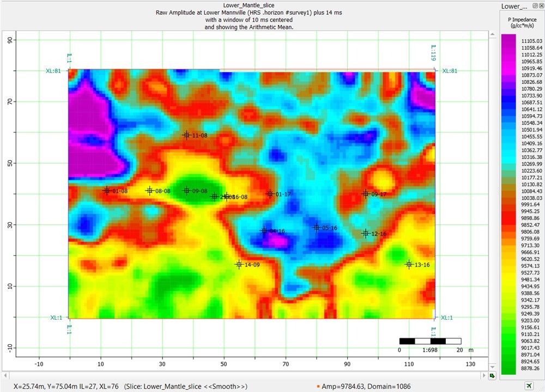The width and height of the screenshot is (545, 392).
Task: Click the XL:1 label right of the map
Action: coord(447,317)
